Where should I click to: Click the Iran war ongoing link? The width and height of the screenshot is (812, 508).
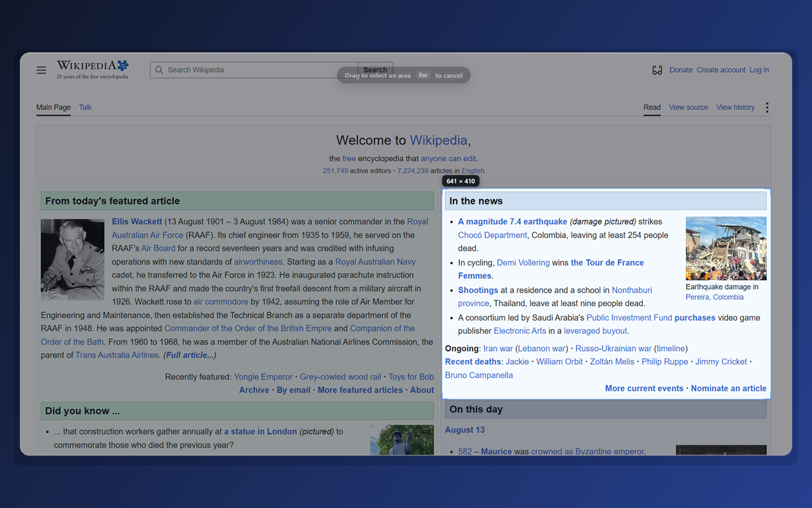pyautogui.click(x=498, y=348)
